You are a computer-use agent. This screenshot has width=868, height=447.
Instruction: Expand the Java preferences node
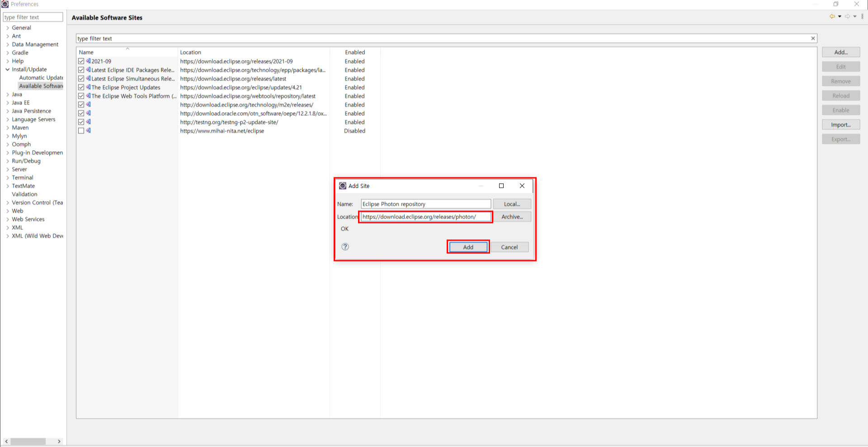point(8,95)
